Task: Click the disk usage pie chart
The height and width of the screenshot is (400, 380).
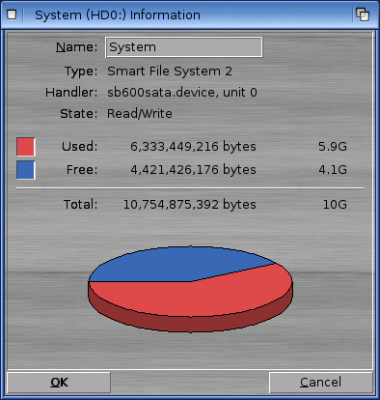Action: pos(190,289)
